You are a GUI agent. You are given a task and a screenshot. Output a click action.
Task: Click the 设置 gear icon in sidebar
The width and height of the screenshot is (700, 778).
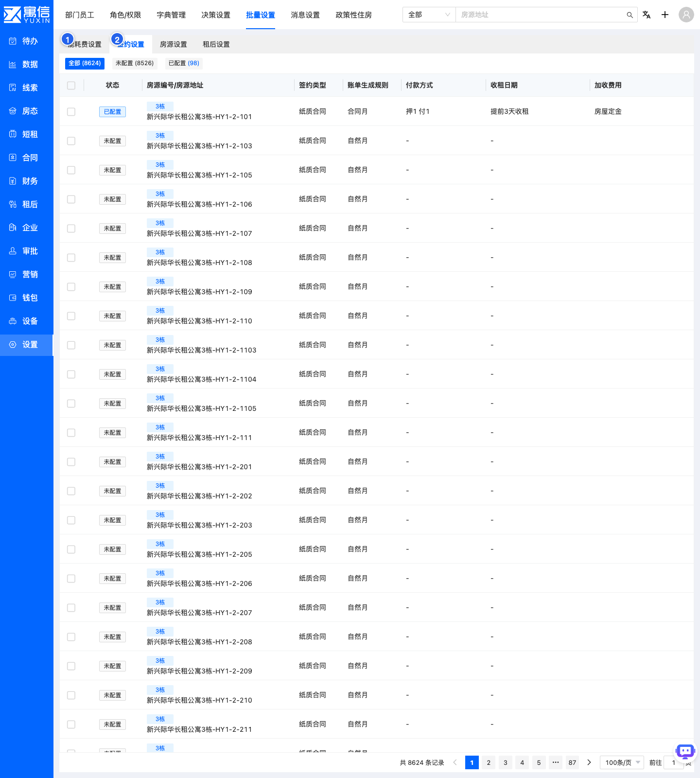13,344
